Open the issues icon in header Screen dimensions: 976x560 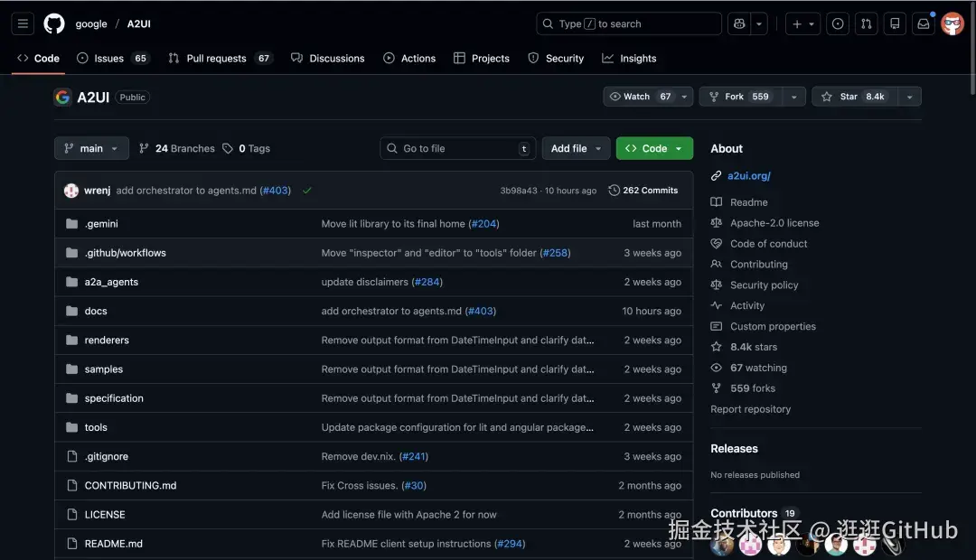[838, 23]
